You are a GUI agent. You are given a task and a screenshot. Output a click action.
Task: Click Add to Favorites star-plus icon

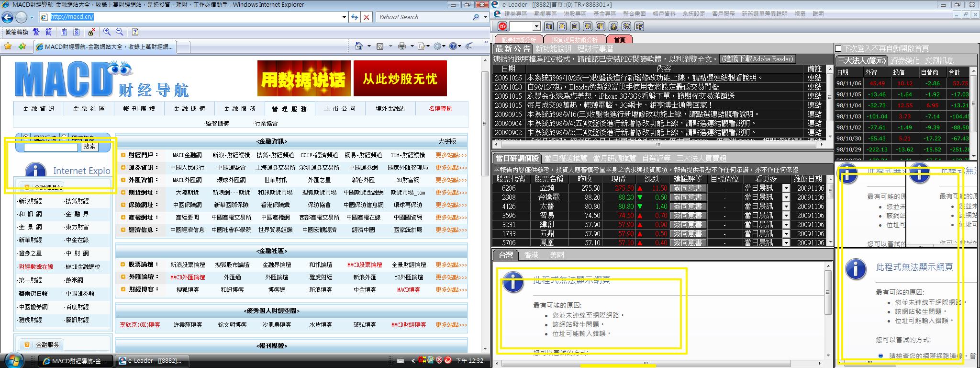pyautogui.click(x=22, y=46)
